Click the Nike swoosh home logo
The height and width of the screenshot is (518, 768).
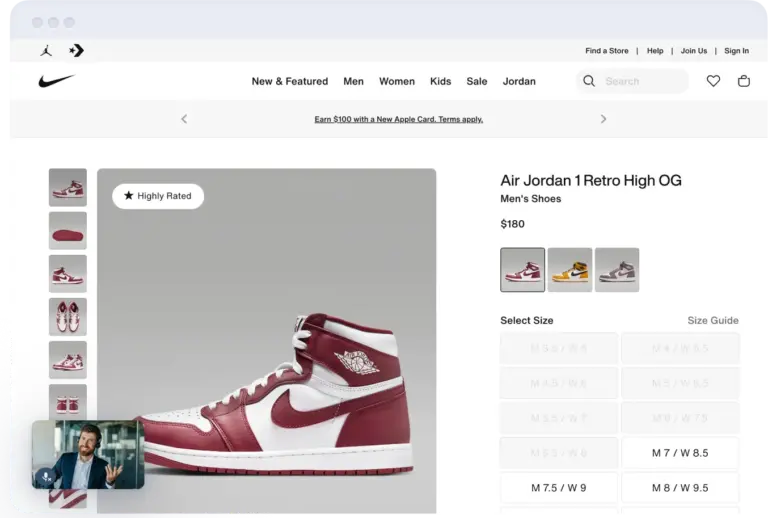coord(56,81)
